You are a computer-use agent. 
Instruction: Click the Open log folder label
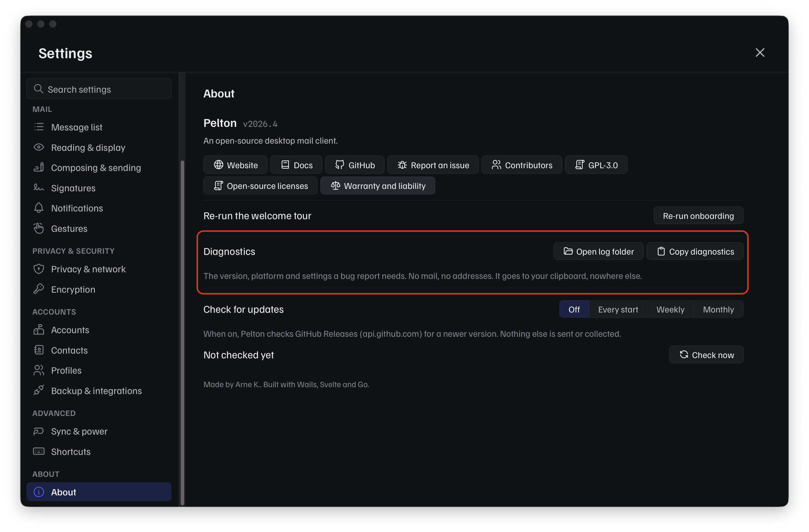[605, 251]
